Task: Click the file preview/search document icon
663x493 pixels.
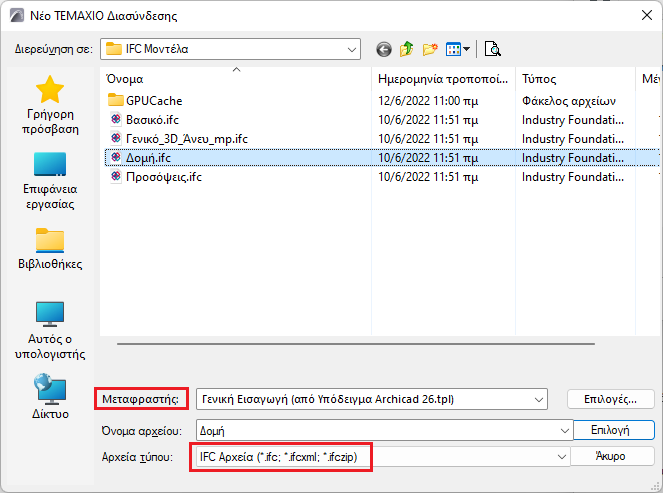Action: (x=492, y=49)
